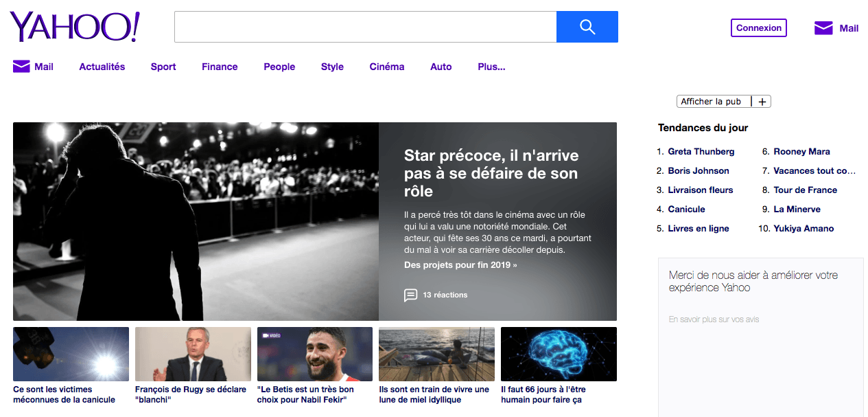Click 'Des projets pour fin 2019 »' link
Image resolution: width=868 pixels, height=417 pixels.
pyautogui.click(x=460, y=265)
